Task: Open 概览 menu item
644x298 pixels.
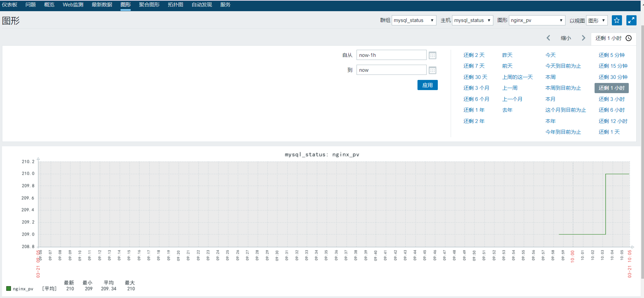Action: (49, 5)
